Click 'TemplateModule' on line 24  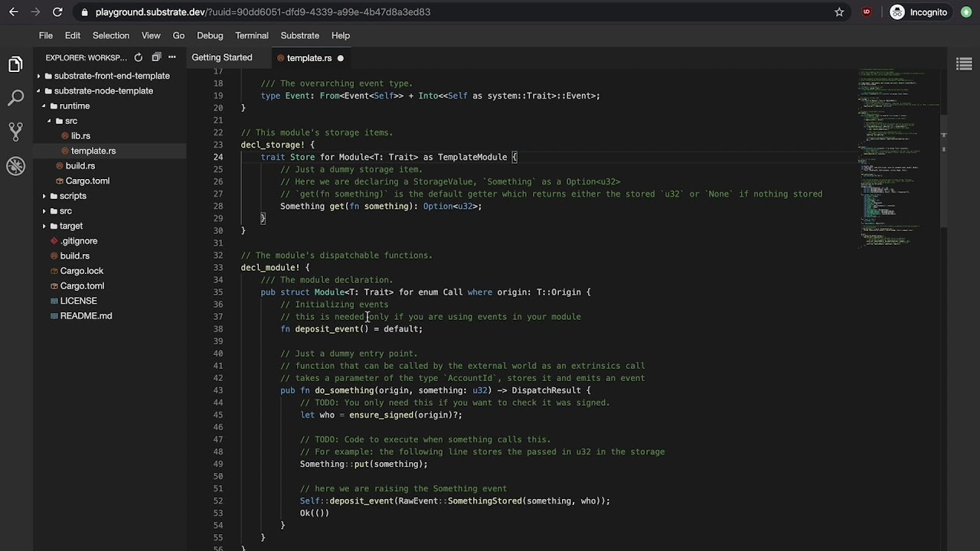(472, 157)
